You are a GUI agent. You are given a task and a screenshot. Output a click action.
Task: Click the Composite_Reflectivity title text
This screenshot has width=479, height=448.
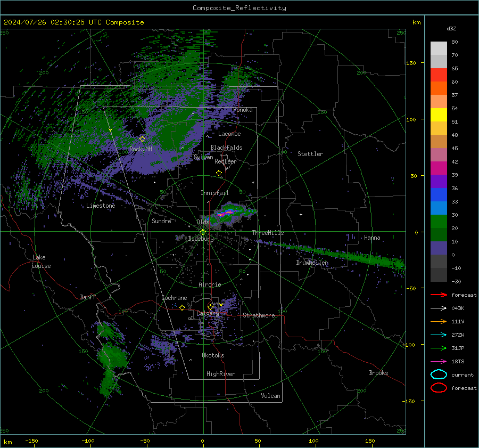pyautogui.click(x=240, y=8)
